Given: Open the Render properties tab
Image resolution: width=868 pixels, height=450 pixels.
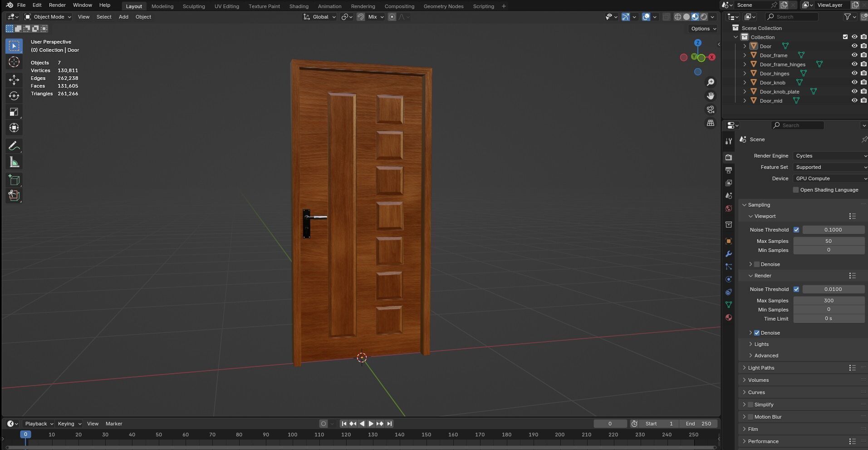Looking at the screenshot, I should click(729, 157).
